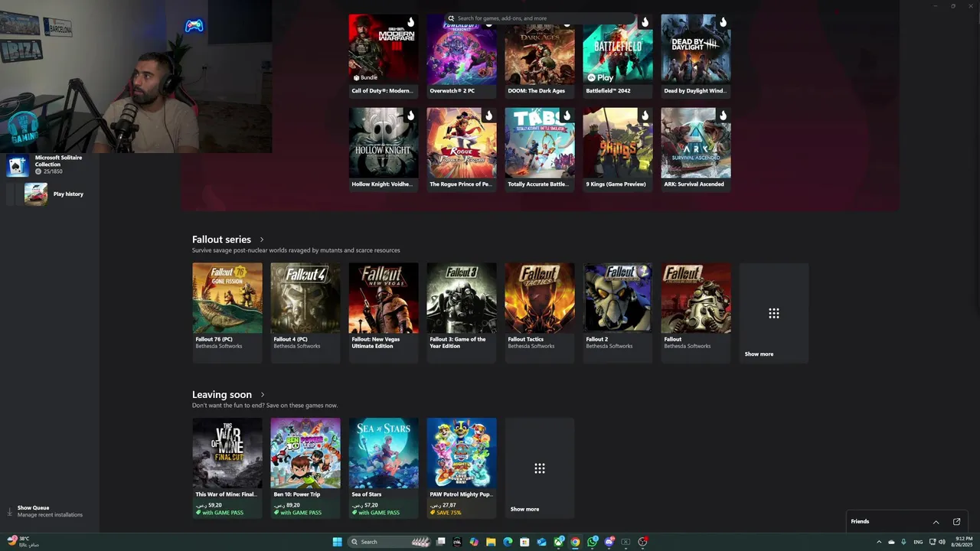Viewport: 980px width, 551px height.
Task: Open Hollow Knight: Voidheart Edition tile
Action: point(384,149)
